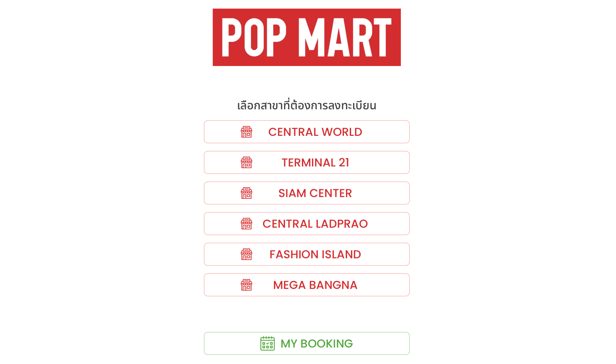Viewport: 616px width, 364px height.
Task: Click the CENTRAL WORLD label text
Action: coord(315,132)
